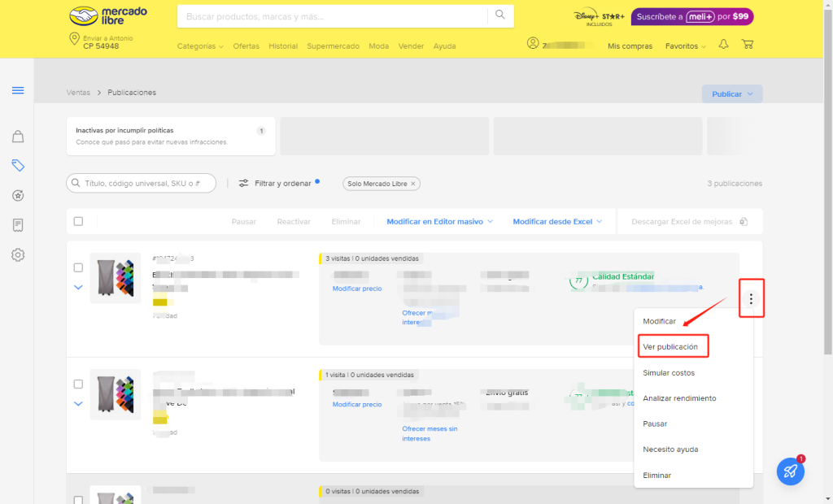Click the filter sliders icon
Viewport: 833px width, 504px height.
243,183
